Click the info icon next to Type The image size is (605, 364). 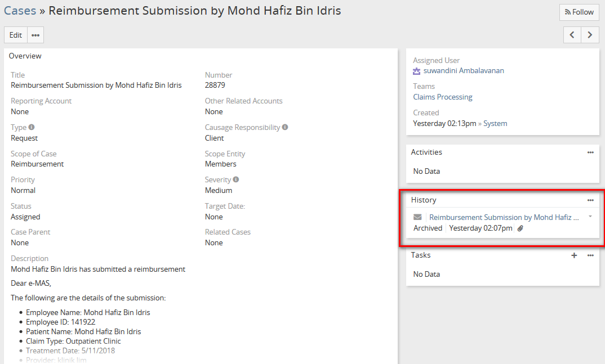[x=32, y=127]
